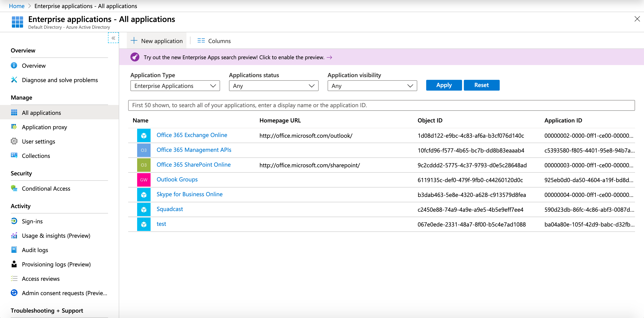The image size is (644, 318).
Task: Open Collections from the Manage menu
Action: (x=36, y=156)
